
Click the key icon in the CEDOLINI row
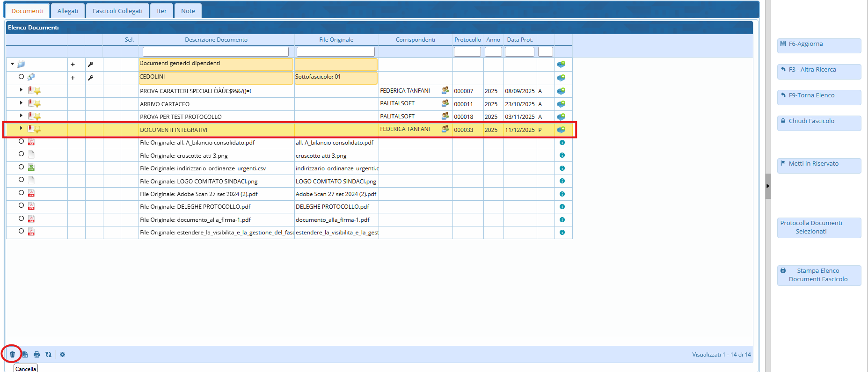[91, 78]
